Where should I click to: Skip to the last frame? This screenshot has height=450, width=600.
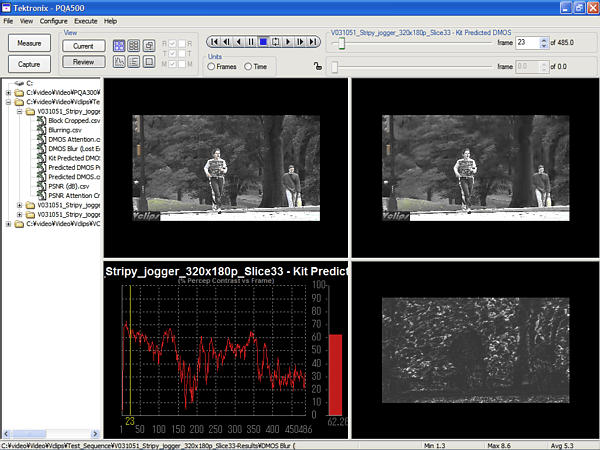coord(312,42)
